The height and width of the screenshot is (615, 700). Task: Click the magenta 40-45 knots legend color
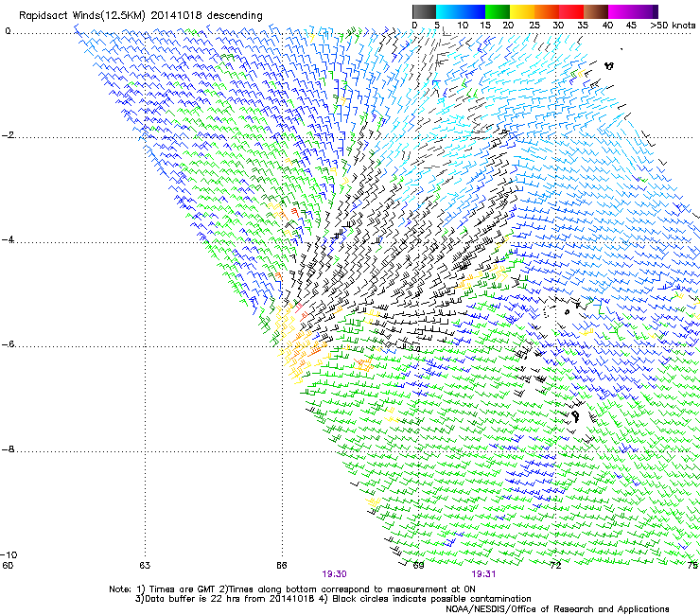click(x=621, y=11)
